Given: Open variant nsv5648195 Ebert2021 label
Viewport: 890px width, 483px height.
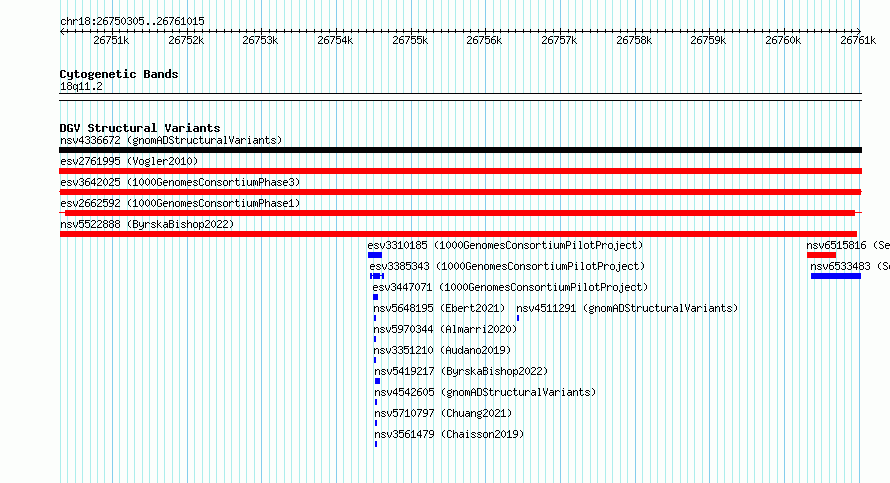Looking at the screenshot, I should tap(439, 308).
